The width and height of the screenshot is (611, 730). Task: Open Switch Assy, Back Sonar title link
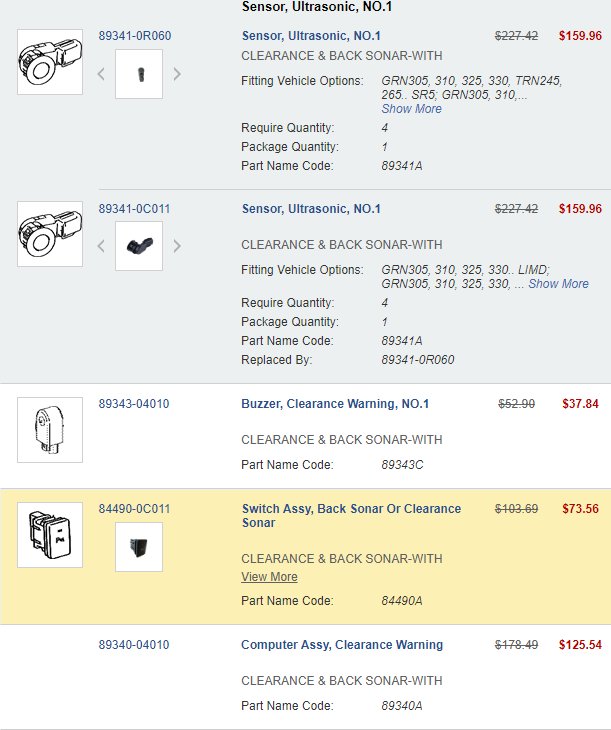point(351,515)
